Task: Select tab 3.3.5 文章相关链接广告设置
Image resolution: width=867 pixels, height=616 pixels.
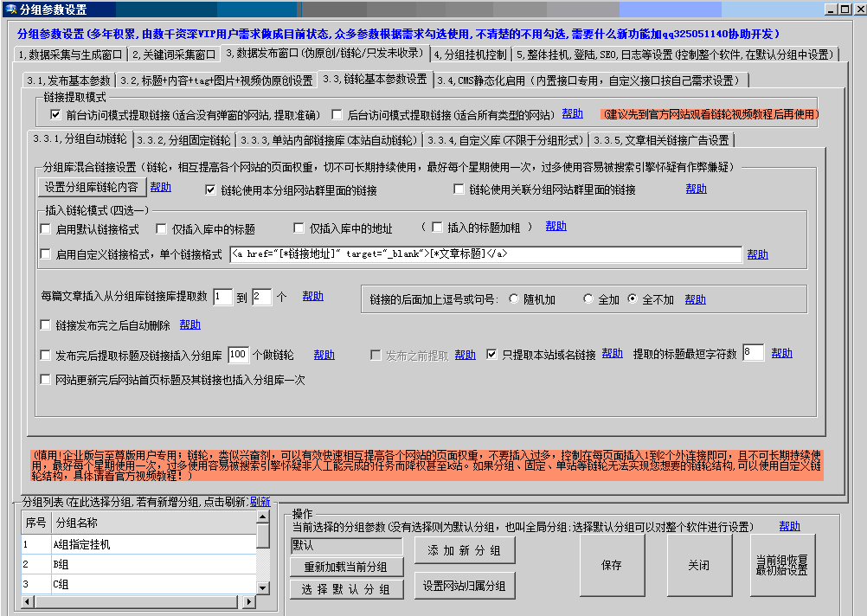Action: (661, 140)
